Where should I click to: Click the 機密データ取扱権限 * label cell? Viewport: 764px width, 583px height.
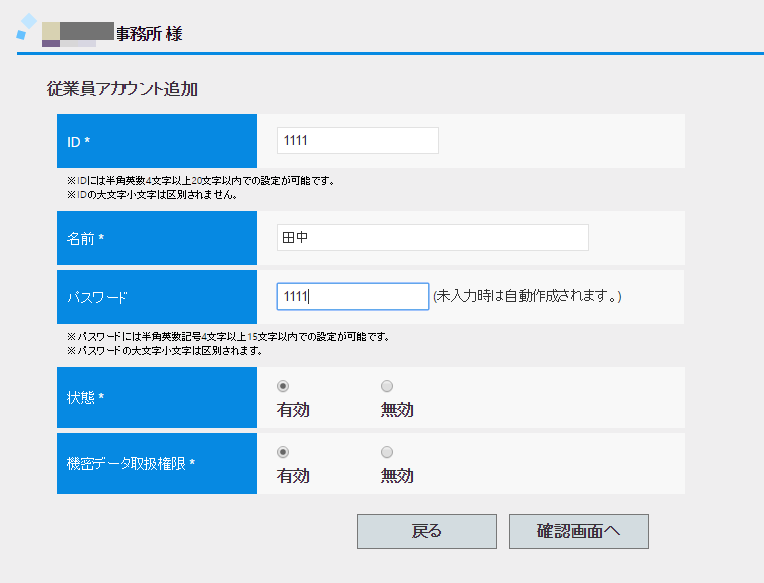[x=157, y=463]
